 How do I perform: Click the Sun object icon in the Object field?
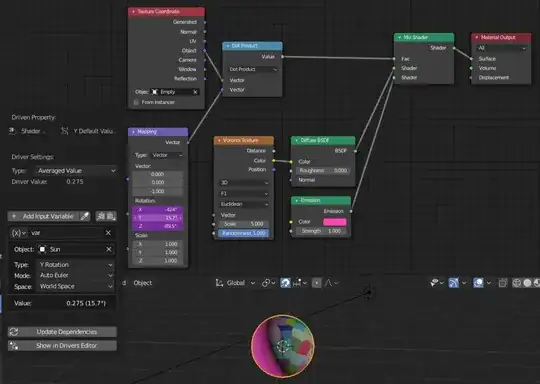(x=42, y=249)
